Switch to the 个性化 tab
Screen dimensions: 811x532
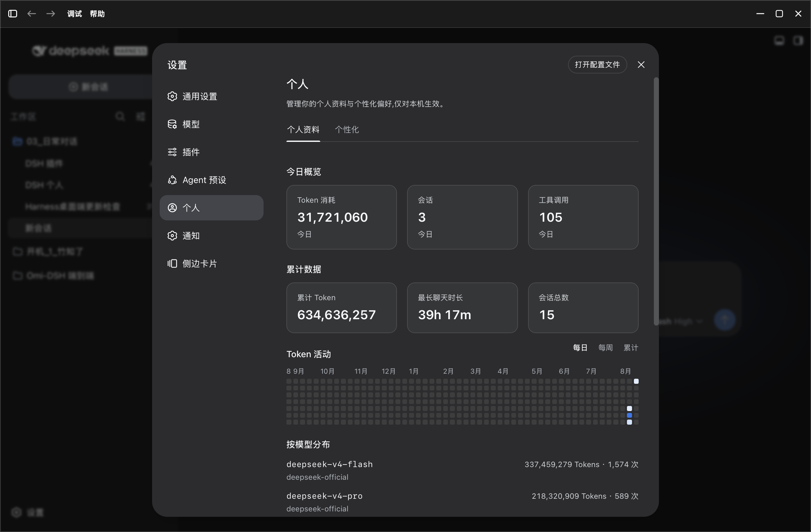pos(347,130)
